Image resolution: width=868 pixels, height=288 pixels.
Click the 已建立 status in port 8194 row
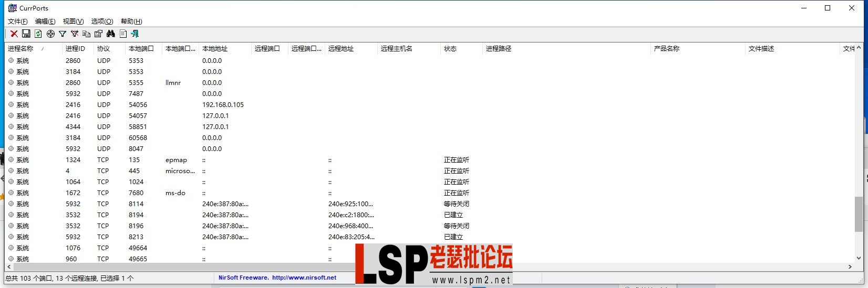click(453, 215)
